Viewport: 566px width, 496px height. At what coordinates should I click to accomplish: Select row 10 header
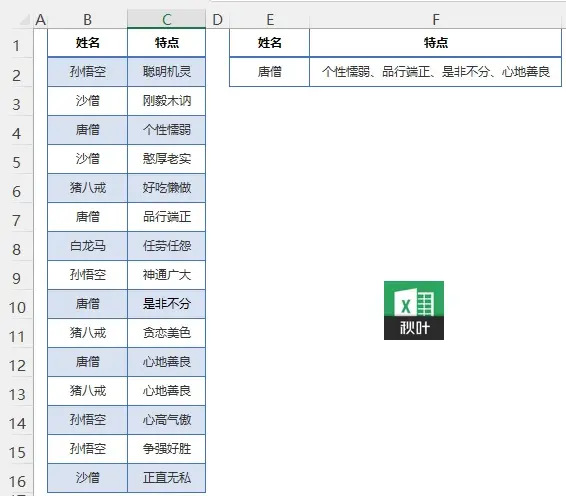pos(17,307)
